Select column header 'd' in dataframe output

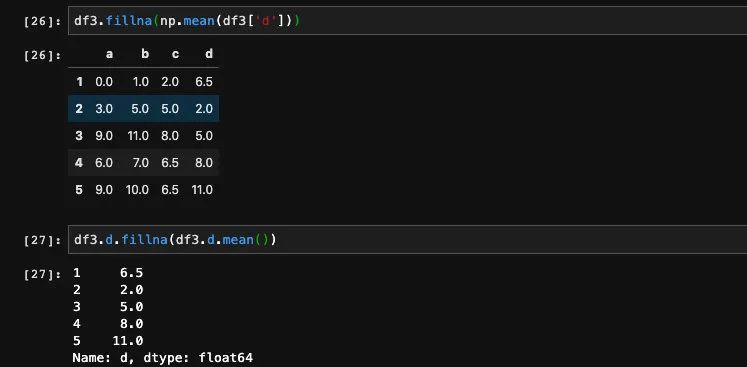point(209,54)
